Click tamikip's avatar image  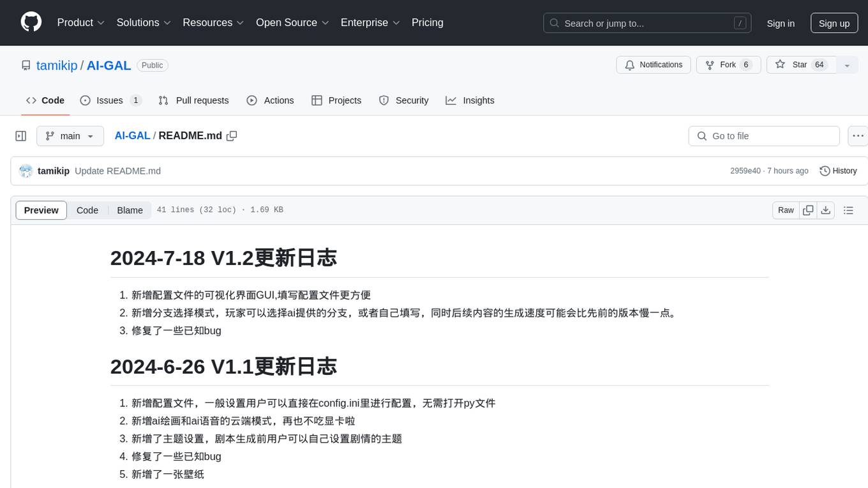click(26, 171)
